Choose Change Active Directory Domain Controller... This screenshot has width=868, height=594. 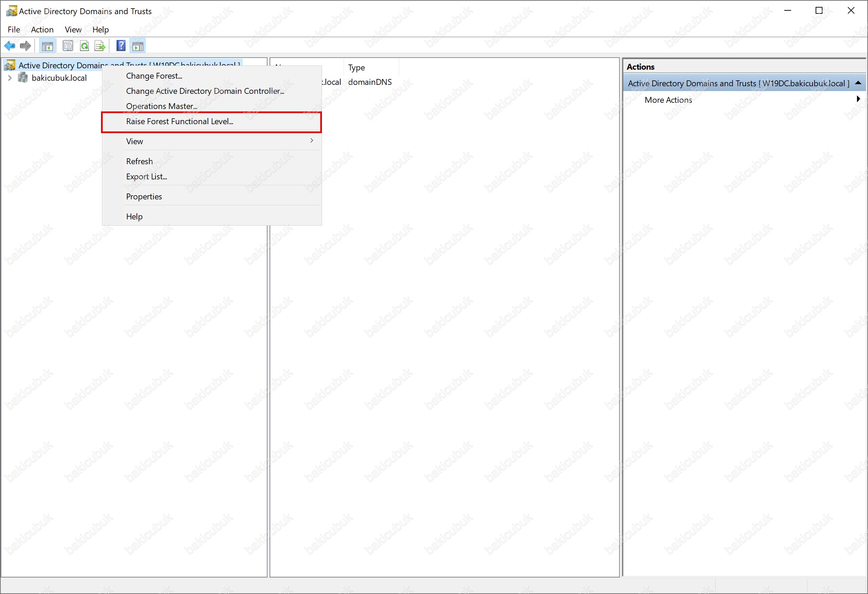point(212,91)
